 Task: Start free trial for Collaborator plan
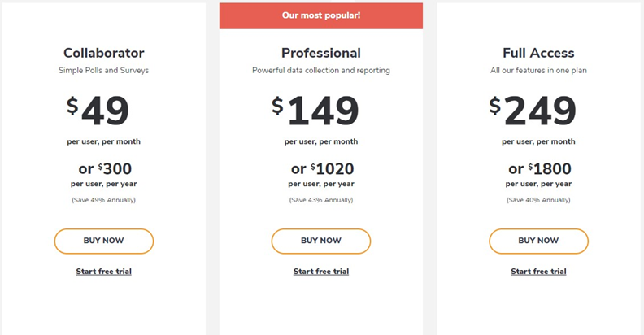point(103,272)
